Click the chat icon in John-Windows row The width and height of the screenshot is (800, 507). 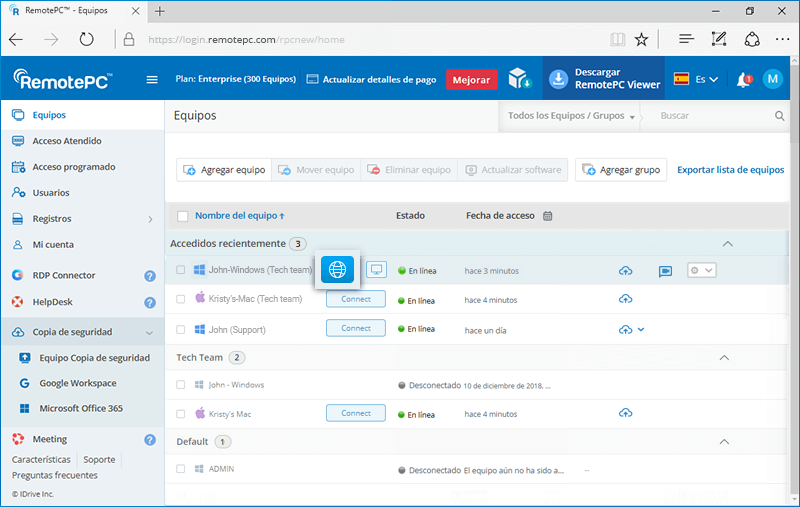(x=665, y=271)
